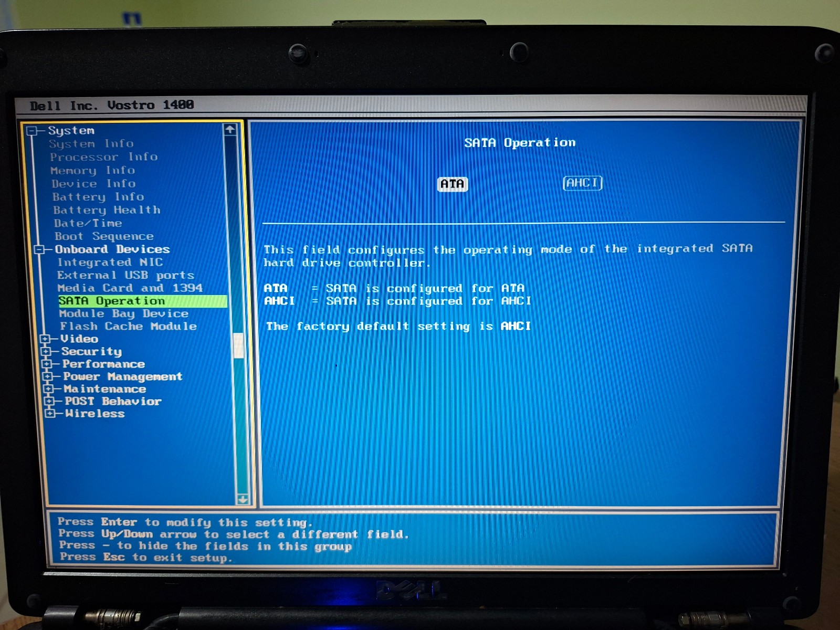
Task: Open Boot Sequence entry
Action: 104,236
